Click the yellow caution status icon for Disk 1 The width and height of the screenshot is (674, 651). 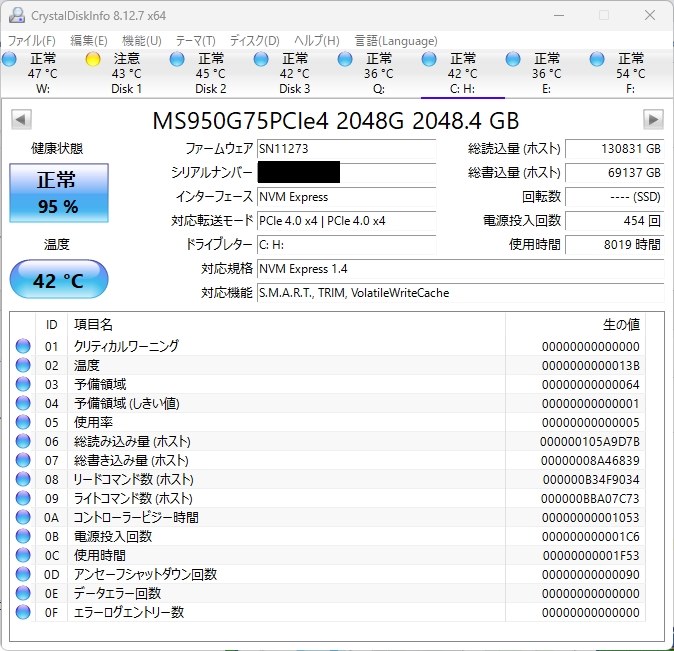[x=93, y=59]
